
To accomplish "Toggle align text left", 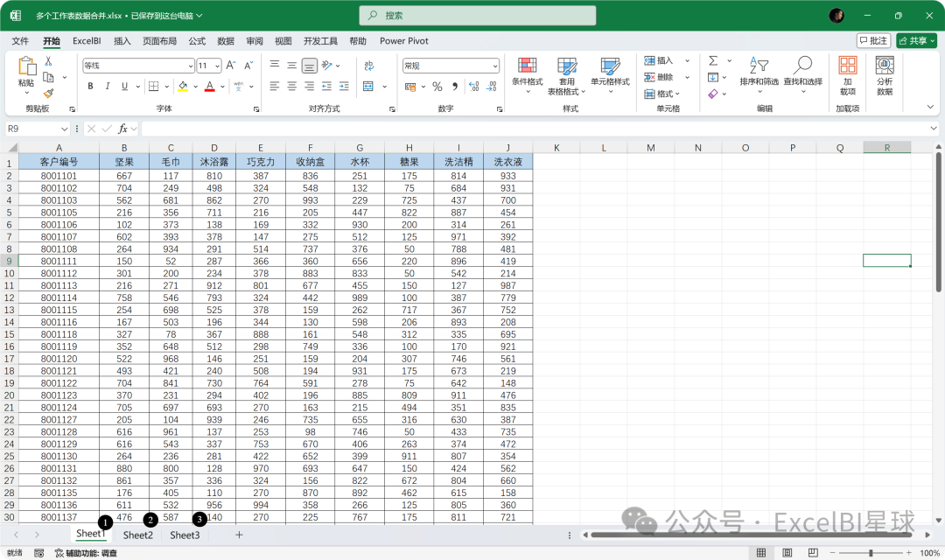I will point(274,87).
